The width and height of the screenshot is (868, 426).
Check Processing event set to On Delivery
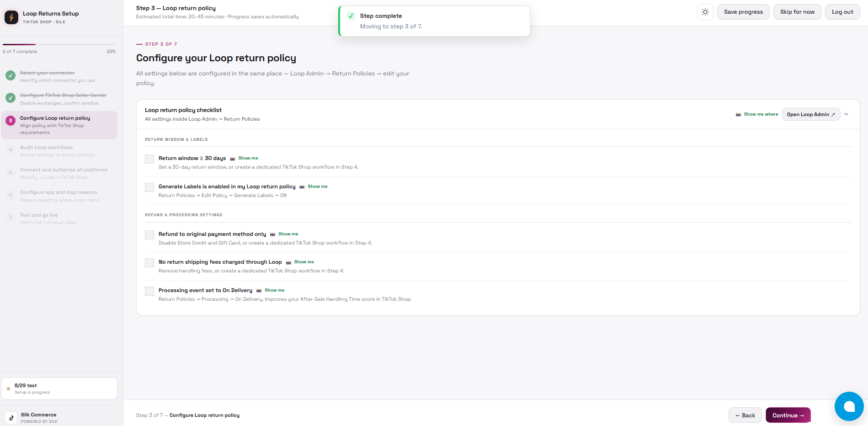149,291
